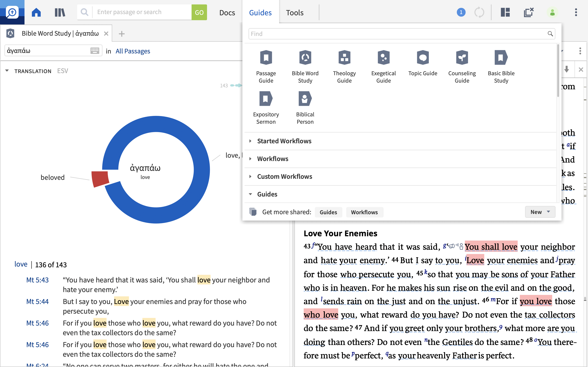Click the Home icon
The height and width of the screenshot is (367, 588).
(36, 12)
